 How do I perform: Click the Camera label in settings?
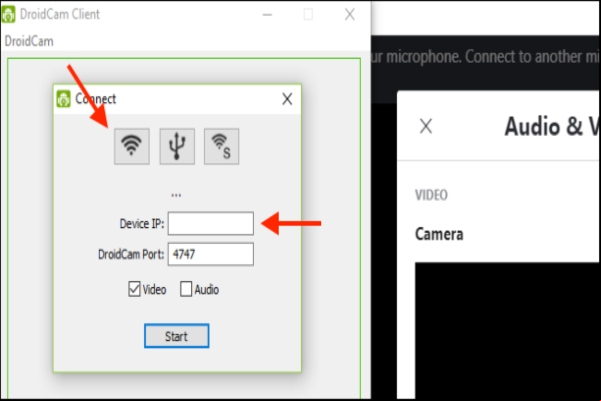(439, 234)
